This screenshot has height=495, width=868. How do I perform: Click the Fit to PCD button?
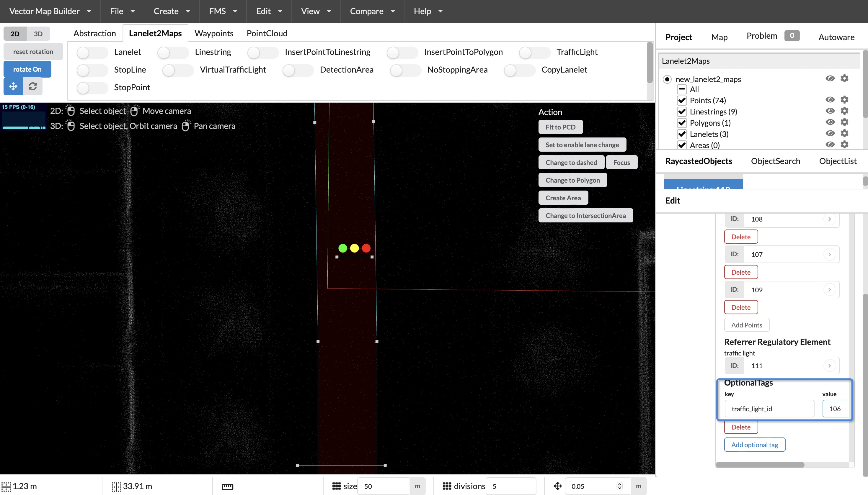[x=560, y=127]
